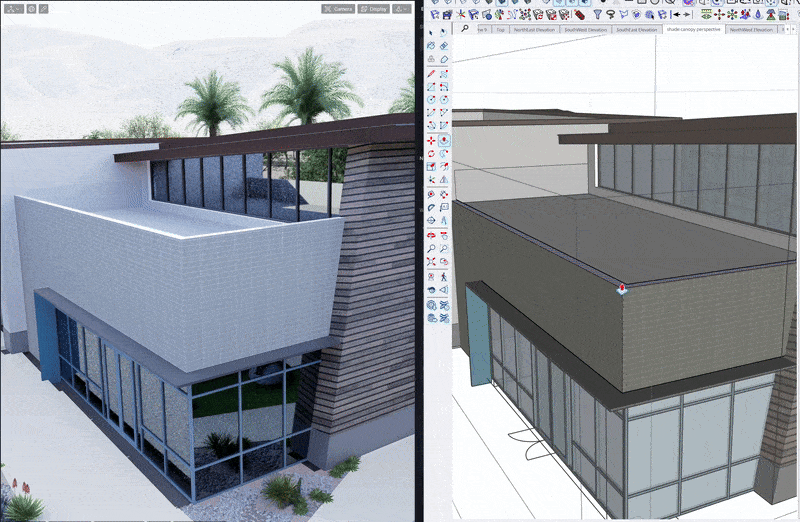Open the NorthWest Elevation scene tab

[x=751, y=30]
